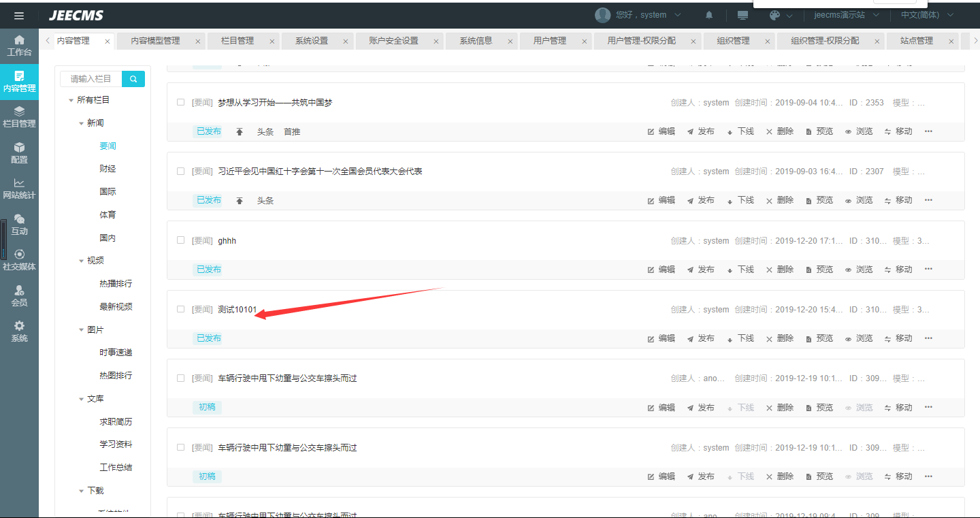Open 内容管理 in the left sidebar
This screenshot has height=518, width=980.
[19, 82]
